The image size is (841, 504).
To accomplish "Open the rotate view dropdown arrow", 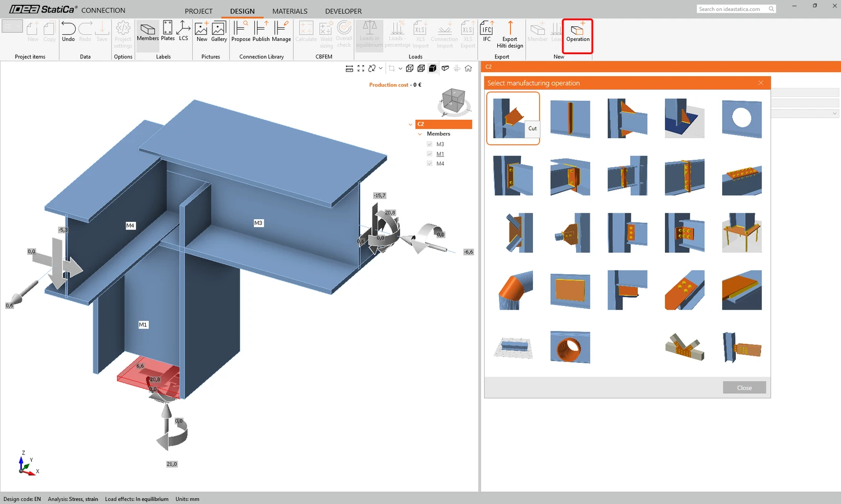I will tap(381, 68).
